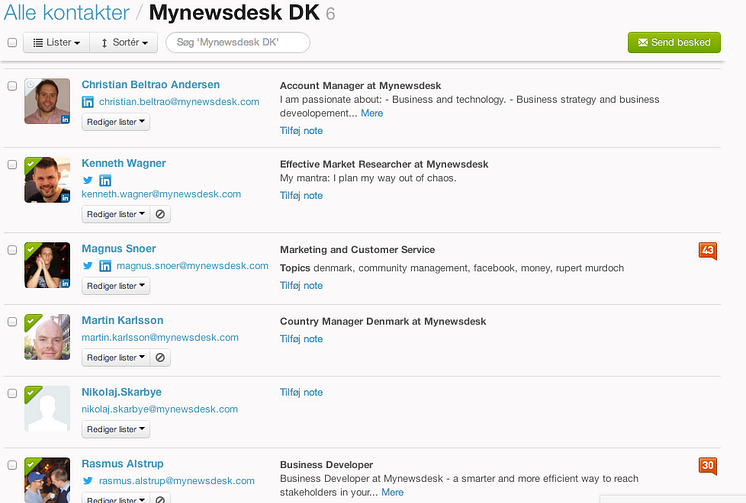Click rasmus.alstrup@mynewsdesk.com email
This screenshot has width=746, height=503.
click(177, 481)
